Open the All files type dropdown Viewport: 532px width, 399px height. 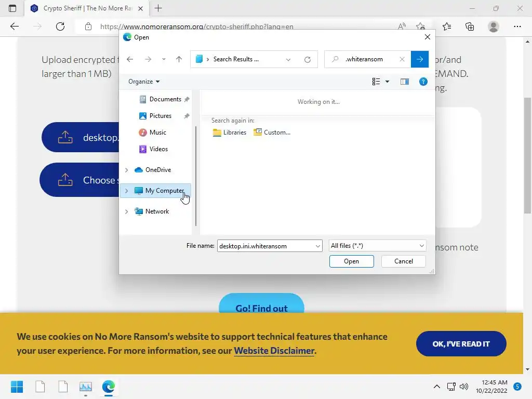pos(377,246)
